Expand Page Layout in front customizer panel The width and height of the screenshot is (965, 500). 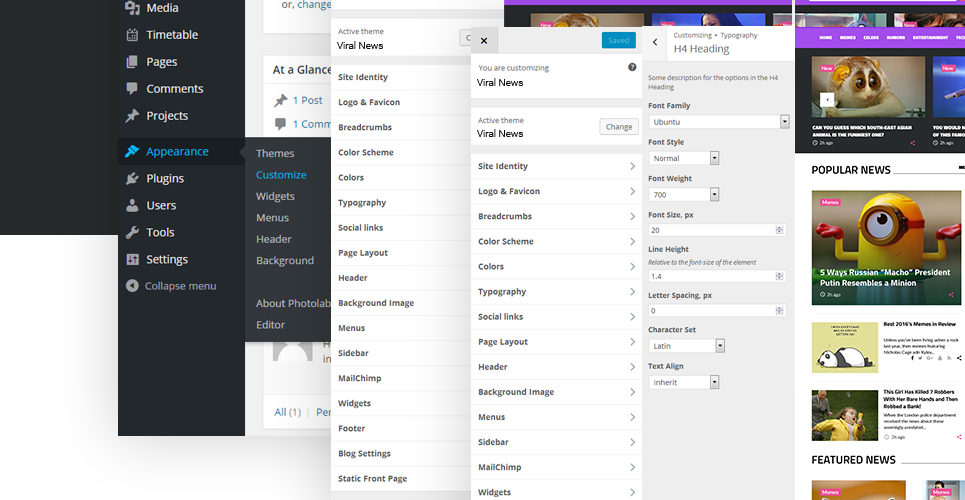click(556, 342)
